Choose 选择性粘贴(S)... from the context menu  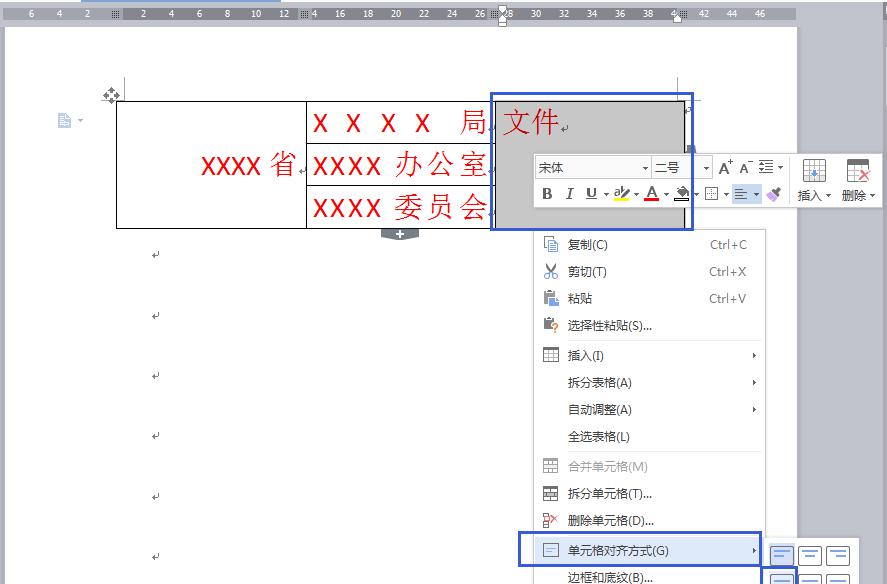[x=649, y=325]
